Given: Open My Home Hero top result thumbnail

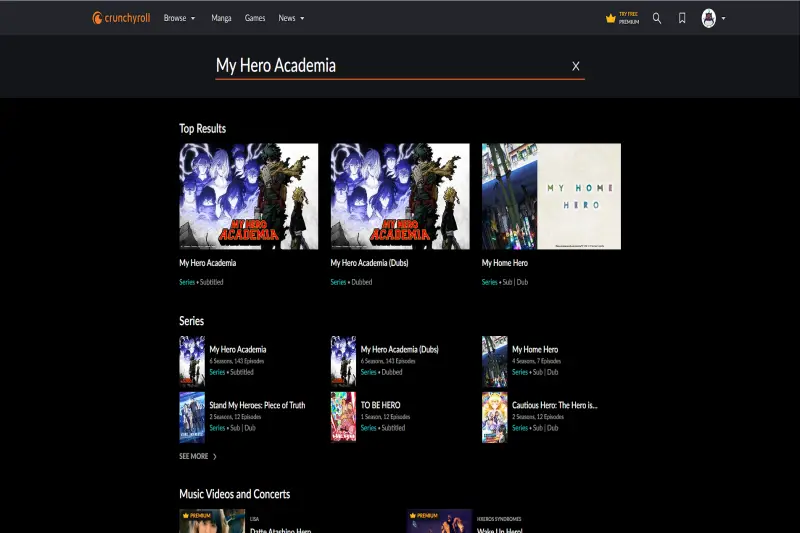Looking at the screenshot, I should click(x=552, y=196).
